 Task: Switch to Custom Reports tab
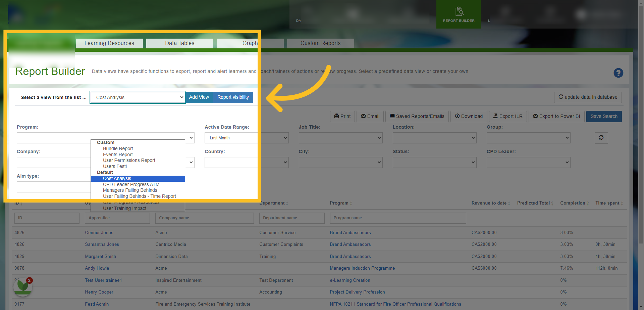point(321,43)
